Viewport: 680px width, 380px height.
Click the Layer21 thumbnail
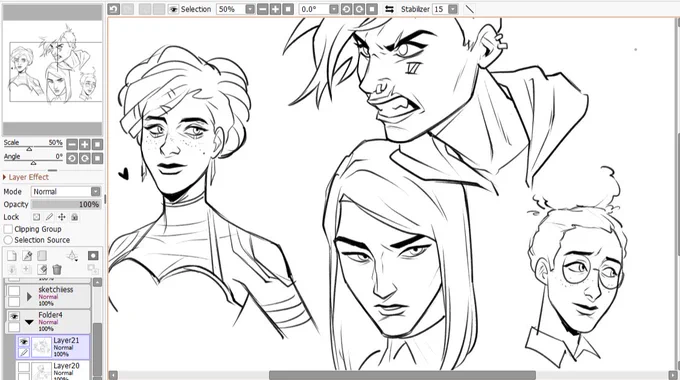pos(42,347)
